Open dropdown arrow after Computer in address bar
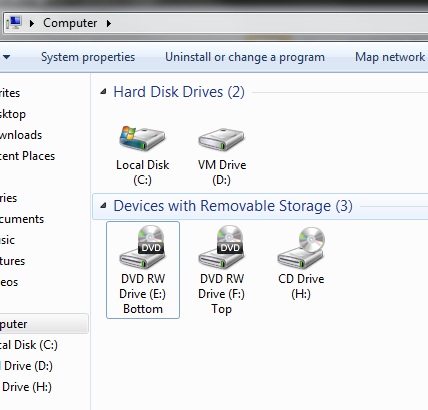The height and width of the screenshot is (410, 428). tap(109, 23)
